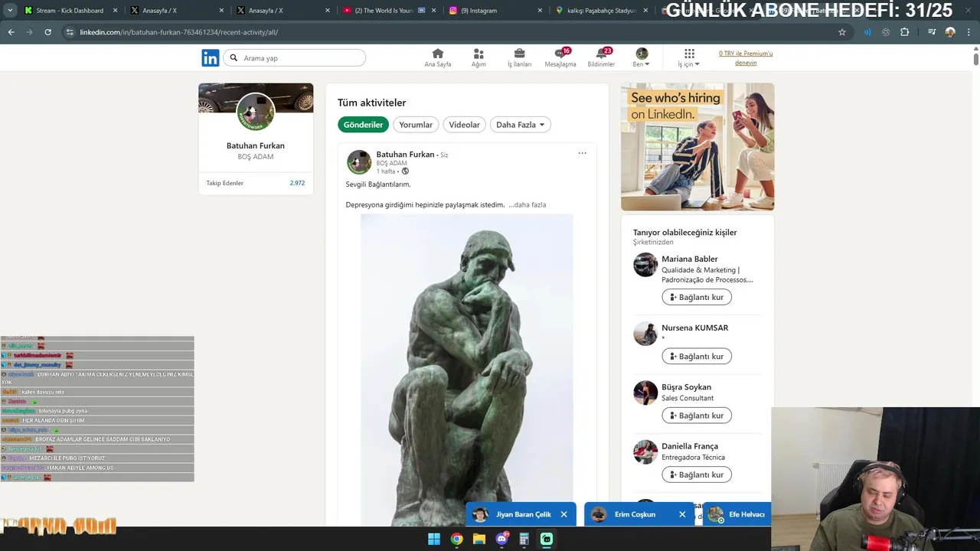Click the linkedin.com address bar URL
This screenshot has height=551, width=980.
[x=179, y=32]
